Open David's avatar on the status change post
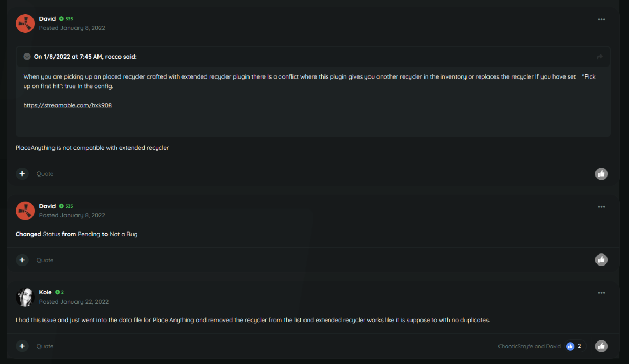The height and width of the screenshot is (364, 629). pos(25,211)
